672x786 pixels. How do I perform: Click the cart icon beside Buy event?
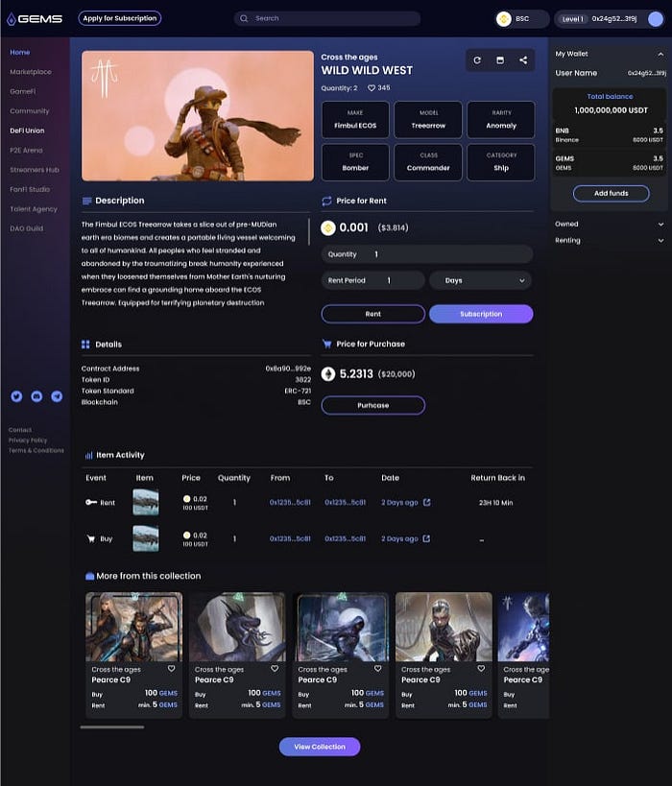coord(91,538)
